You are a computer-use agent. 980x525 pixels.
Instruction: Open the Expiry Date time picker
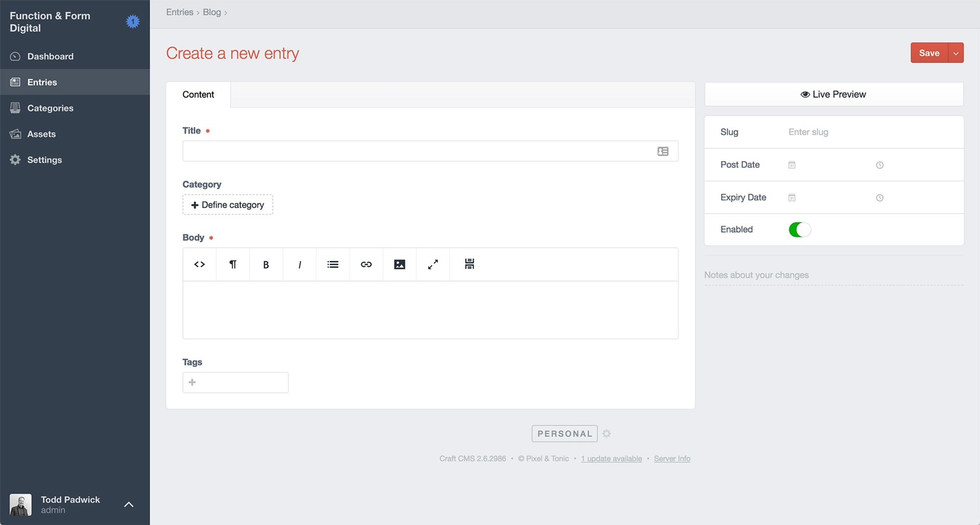tap(880, 197)
